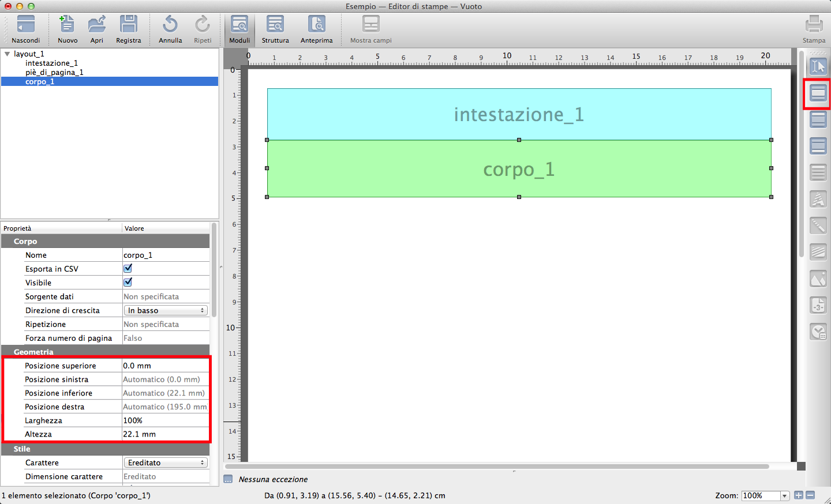The image size is (831, 504).
Task: Select the image tool with mountain icon
Action: point(818,279)
